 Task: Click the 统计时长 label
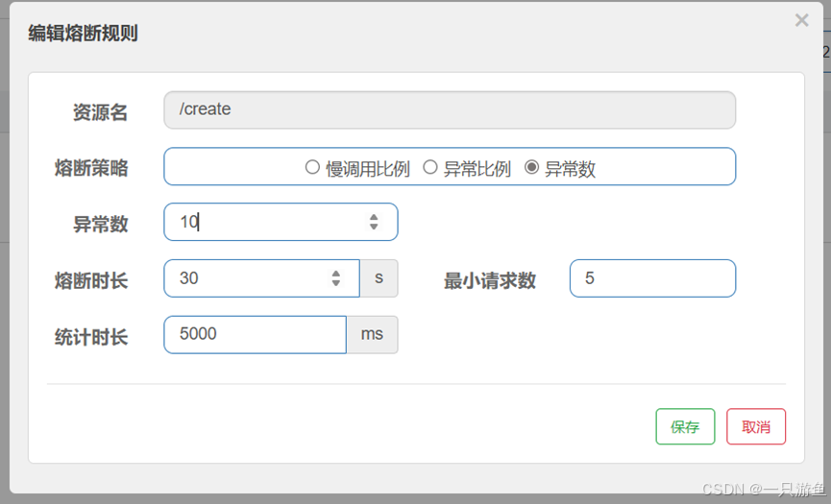[x=91, y=337]
